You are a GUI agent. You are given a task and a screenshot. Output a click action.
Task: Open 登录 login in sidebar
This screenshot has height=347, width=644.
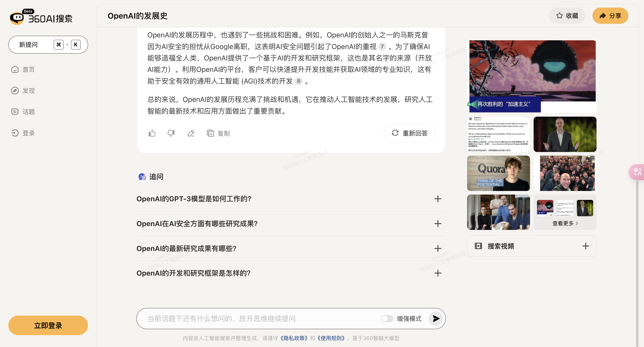23,133
